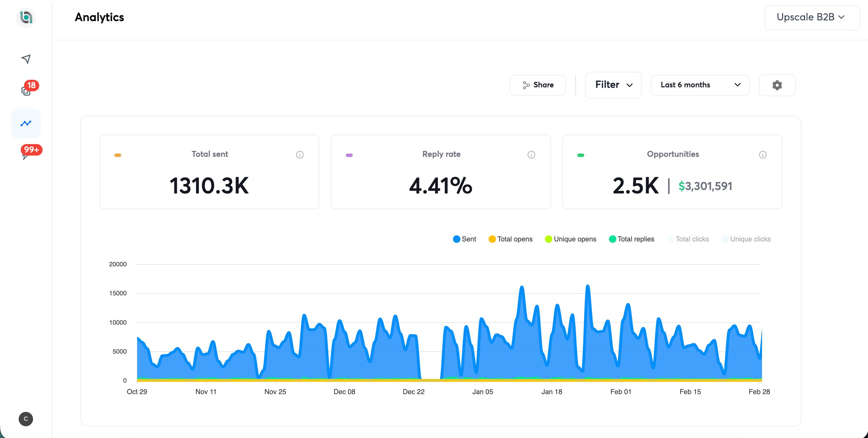Click the orange Total sent color marker
Image resolution: width=868 pixels, height=438 pixels.
tap(117, 155)
